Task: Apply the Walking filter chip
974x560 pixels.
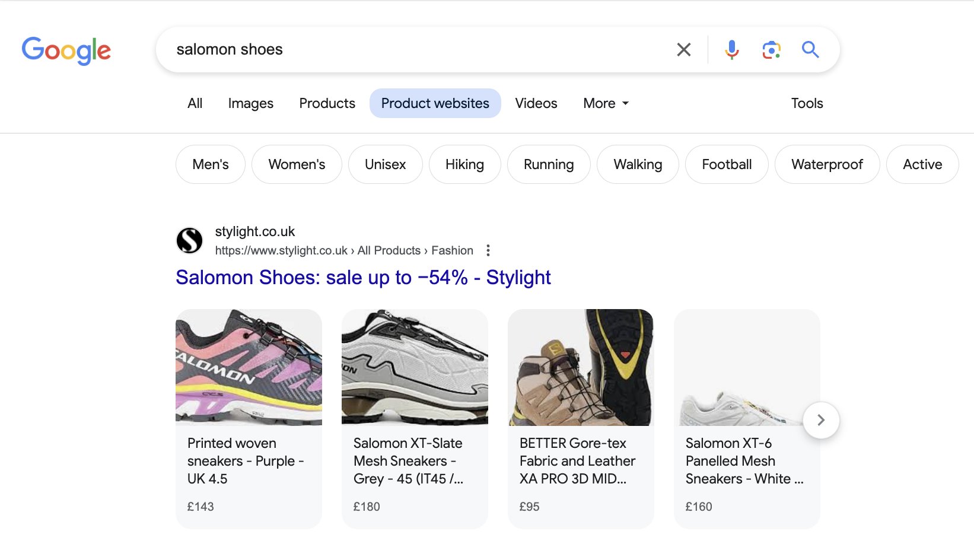Action: [x=638, y=164]
